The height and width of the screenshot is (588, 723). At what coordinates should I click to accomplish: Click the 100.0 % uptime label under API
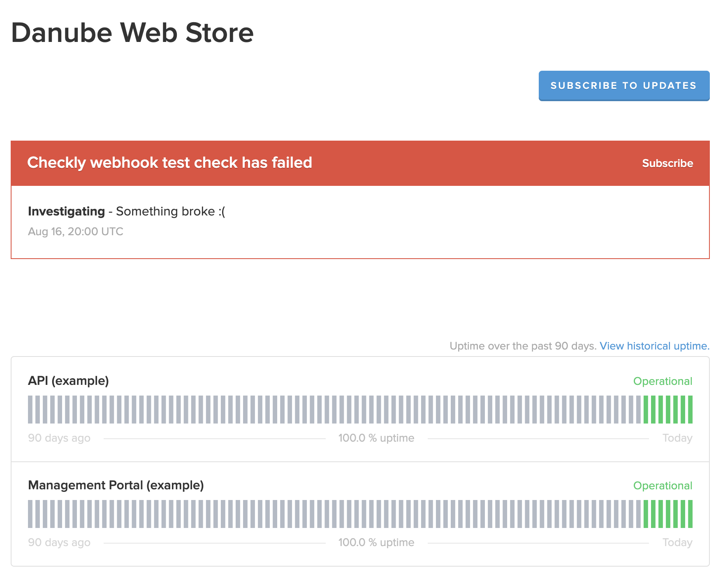click(x=376, y=438)
